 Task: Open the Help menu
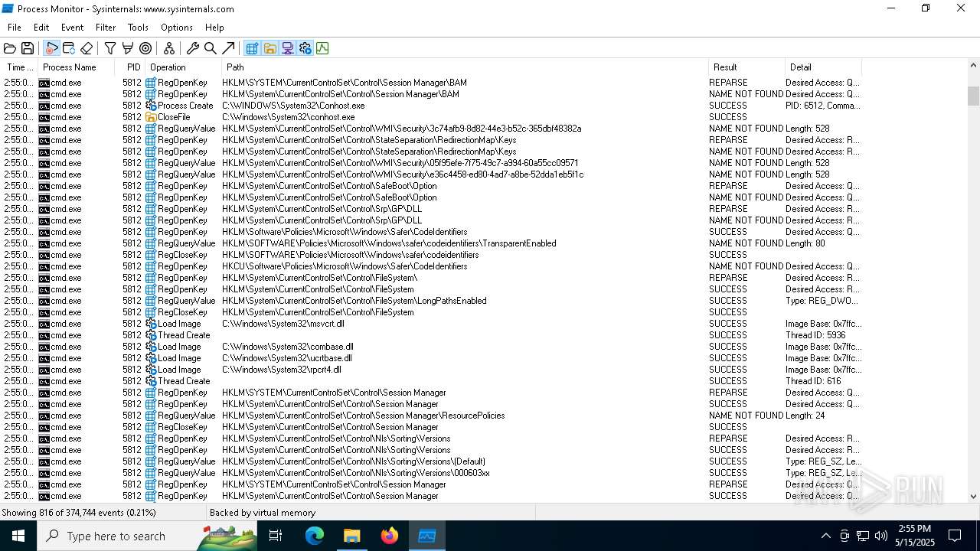coord(214,28)
